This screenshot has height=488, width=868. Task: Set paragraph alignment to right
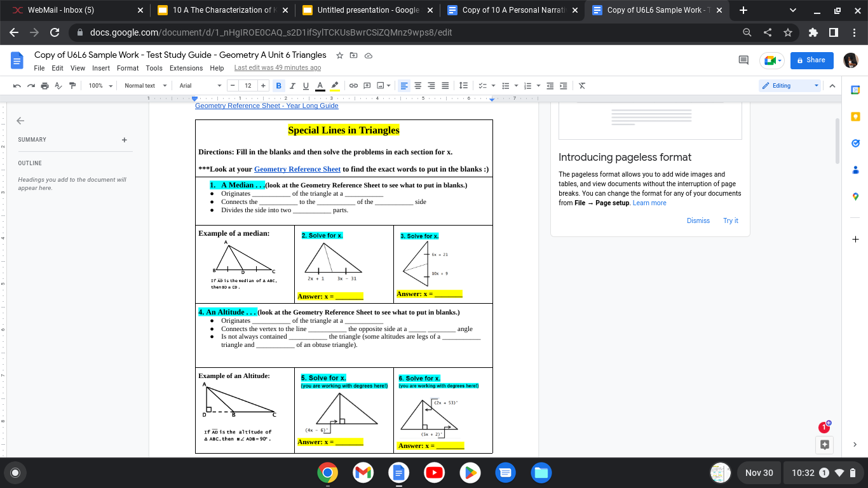click(431, 86)
